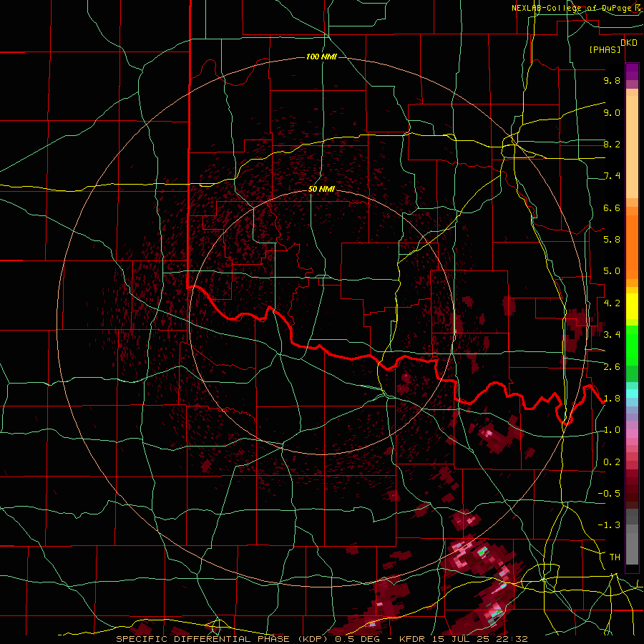This screenshot has height=644, width=644.
Task: Select the 2.6 value on the legend scale
Action: [612, 367]
